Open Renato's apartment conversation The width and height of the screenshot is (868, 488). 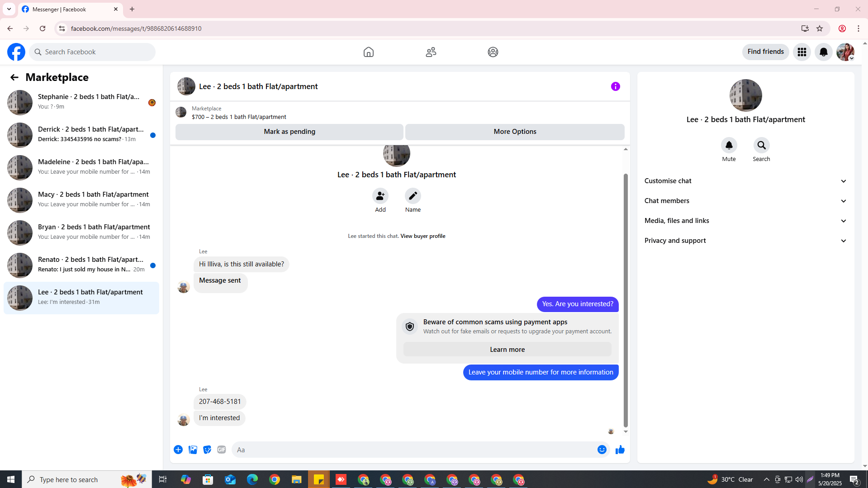tap(81, 265)
